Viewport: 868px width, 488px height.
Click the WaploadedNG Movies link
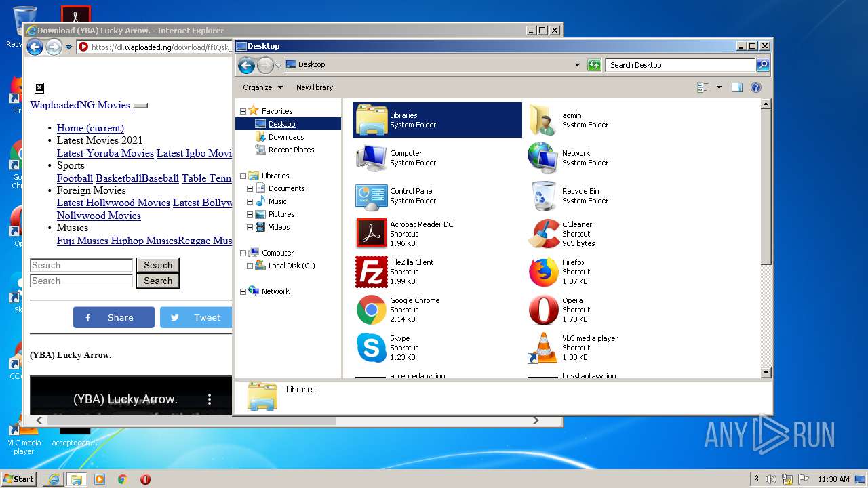click(x=80, y=105)
